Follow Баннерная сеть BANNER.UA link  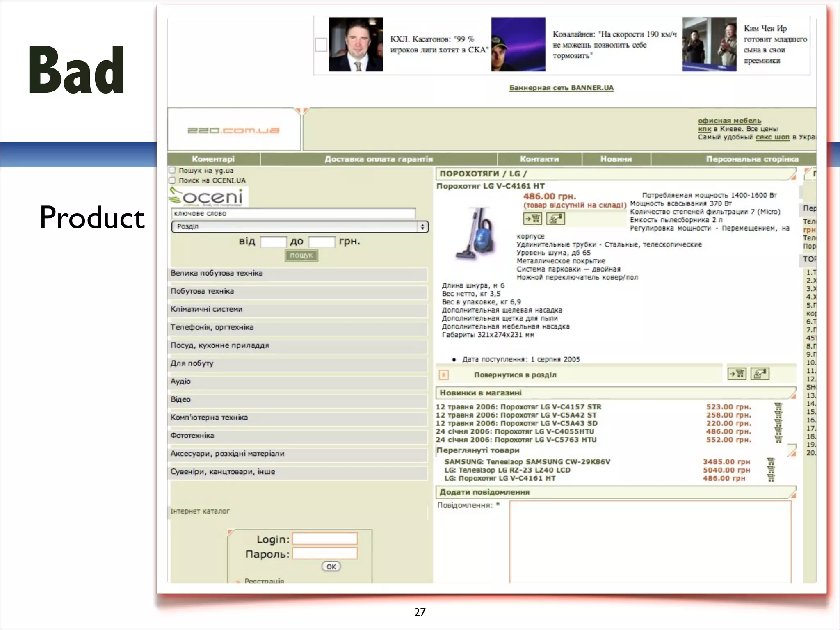coord(561,88)
